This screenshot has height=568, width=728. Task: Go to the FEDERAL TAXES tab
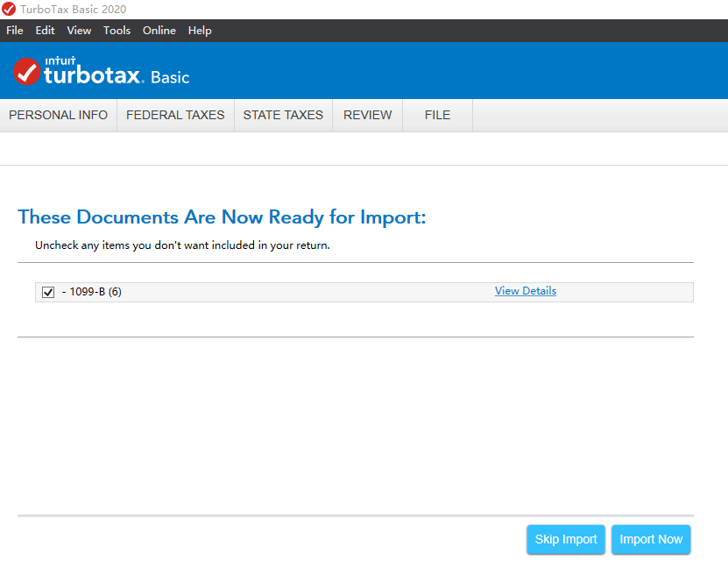click(175, 115)
